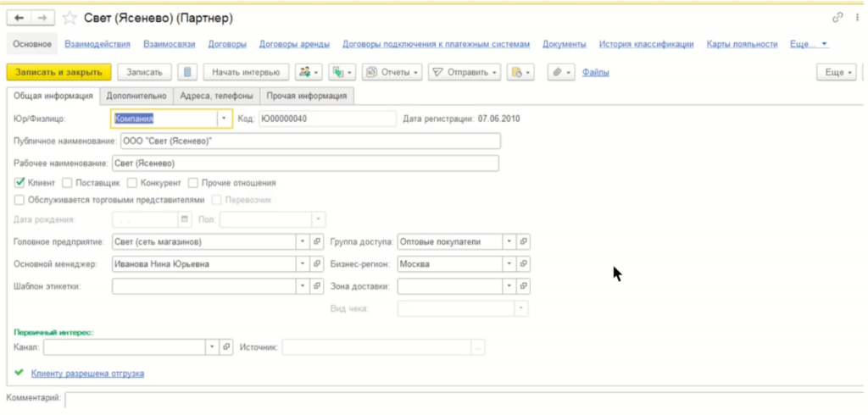Expand the Вид чека dropdown arrow
The height and width of the screenshot is (415, 868).
520,308
